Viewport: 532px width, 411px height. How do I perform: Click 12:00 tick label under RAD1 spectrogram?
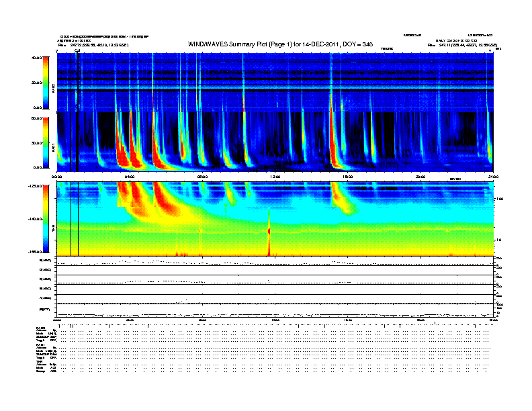[275, 177]
